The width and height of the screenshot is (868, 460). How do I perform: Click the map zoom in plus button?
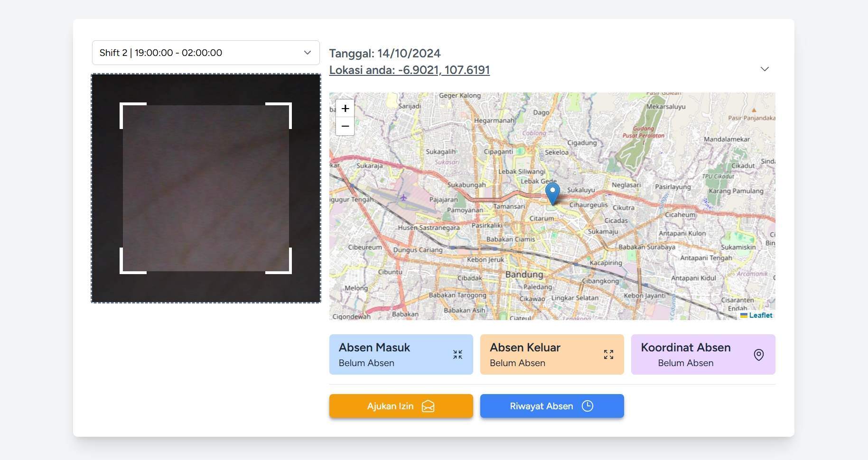coord(345,108)
